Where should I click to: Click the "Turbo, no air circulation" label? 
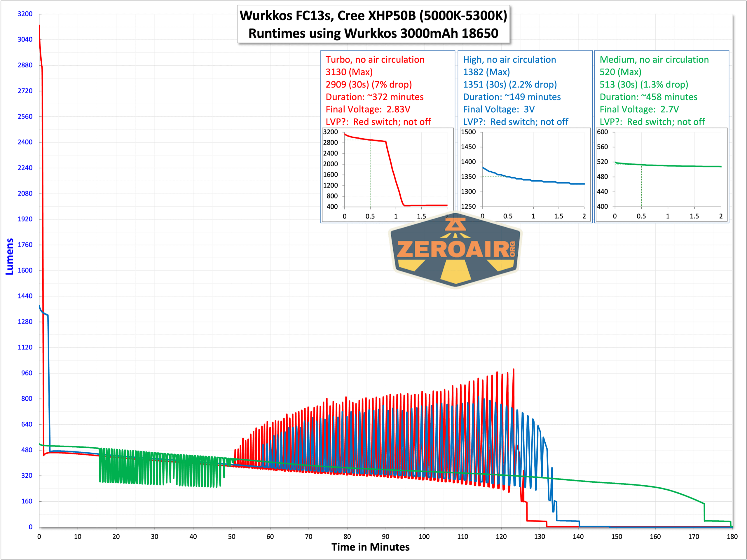click(x=375, y=60)
